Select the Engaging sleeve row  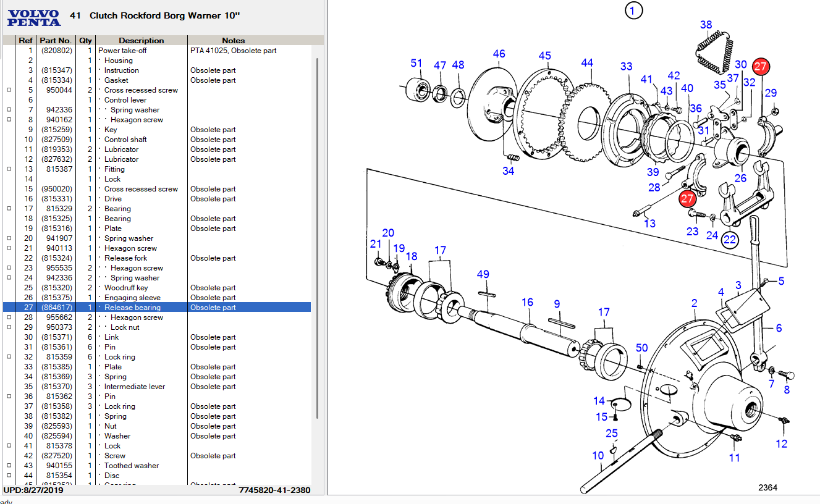coord(157,298)
